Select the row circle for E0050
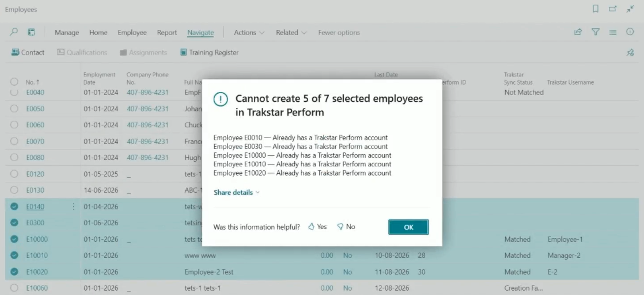The height and width of the screenshot is (295, 644). coord(14,109)
